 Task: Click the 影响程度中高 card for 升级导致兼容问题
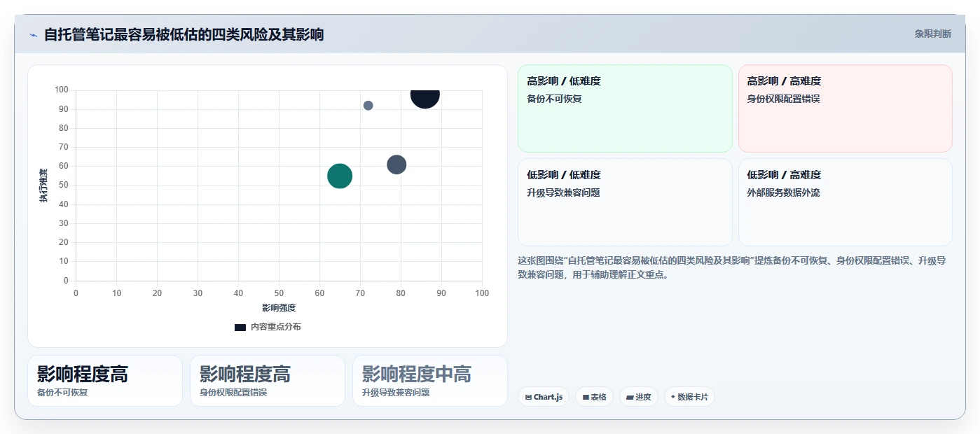click(x=430, y=381)
